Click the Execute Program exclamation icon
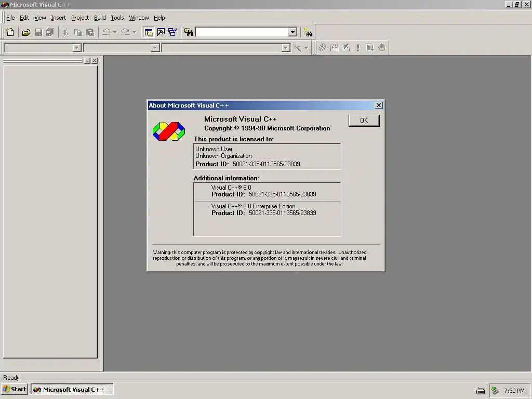This screenshot has width=532, height=399. tap(358, 48)
